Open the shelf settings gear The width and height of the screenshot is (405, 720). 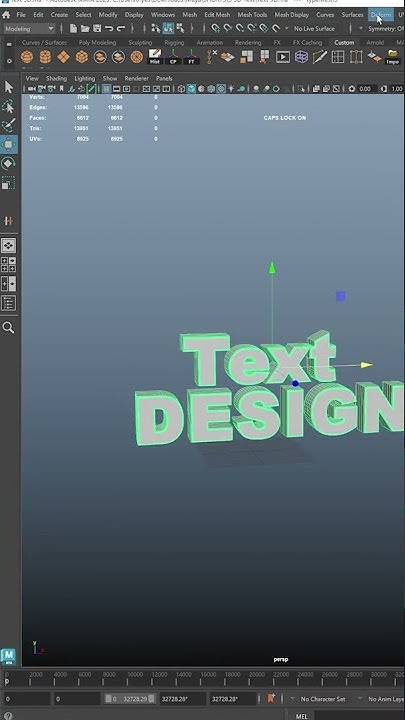click(9, 60)
